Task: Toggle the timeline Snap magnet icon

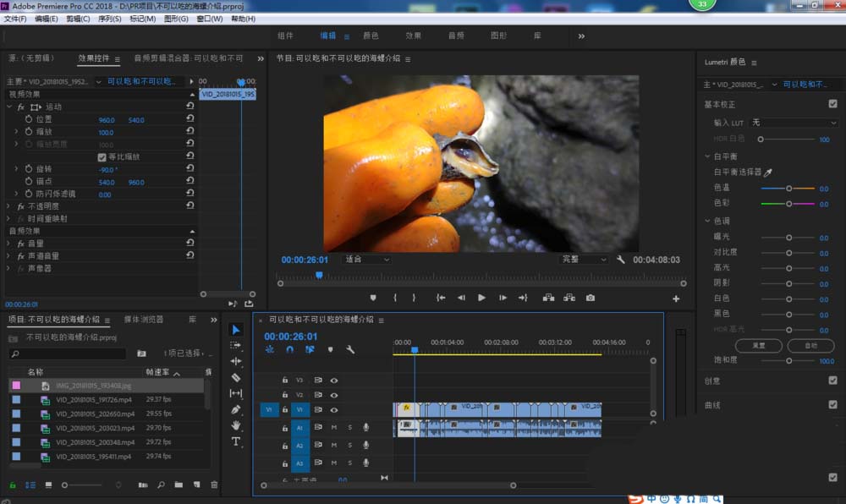Action: (289, 349)
